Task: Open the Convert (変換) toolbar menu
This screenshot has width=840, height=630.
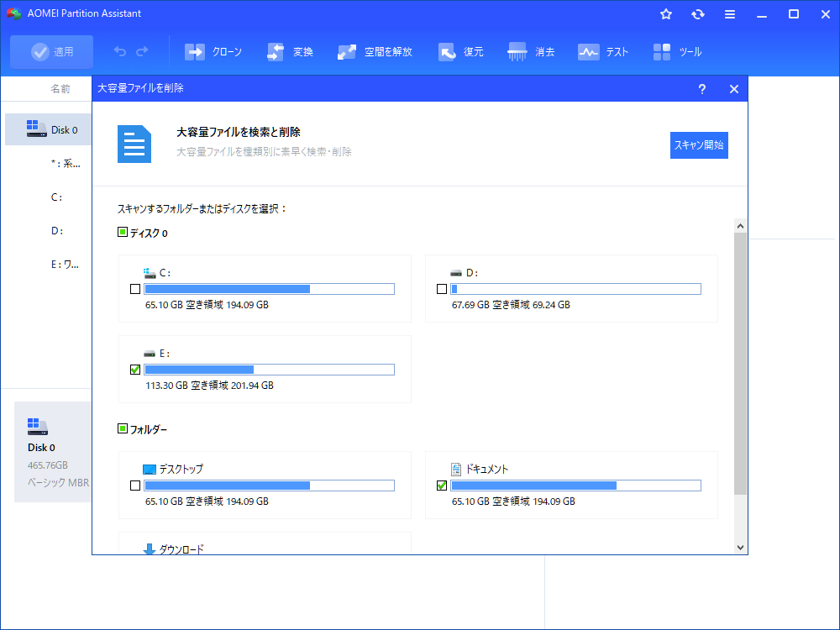Action: [290, 52]
